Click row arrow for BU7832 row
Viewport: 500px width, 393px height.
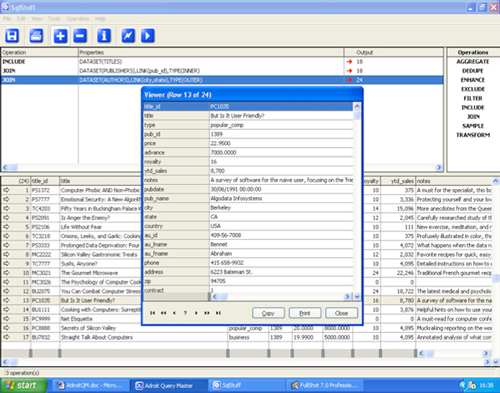point(6,337)
